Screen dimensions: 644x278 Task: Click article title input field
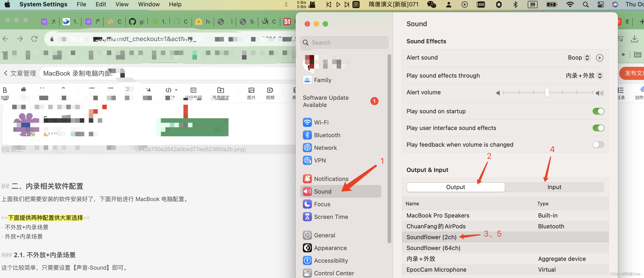click(x=167, y=73)
